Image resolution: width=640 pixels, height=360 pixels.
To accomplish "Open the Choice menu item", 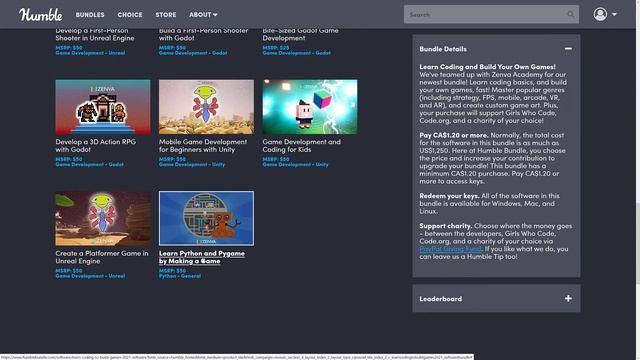I will (x=130, y=15).
